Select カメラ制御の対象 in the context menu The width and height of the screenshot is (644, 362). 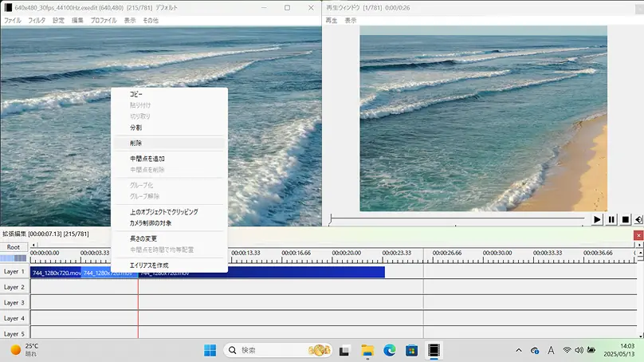pos(151,223)
